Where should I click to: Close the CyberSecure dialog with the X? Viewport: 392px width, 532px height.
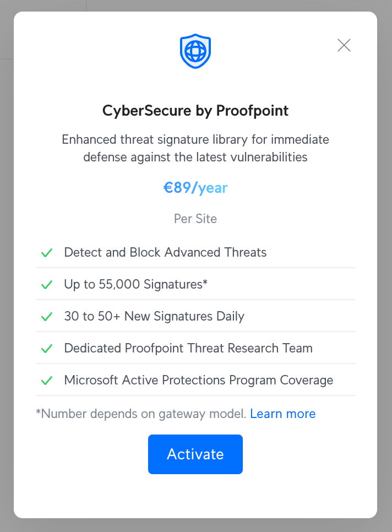click(x=344, y=45)
